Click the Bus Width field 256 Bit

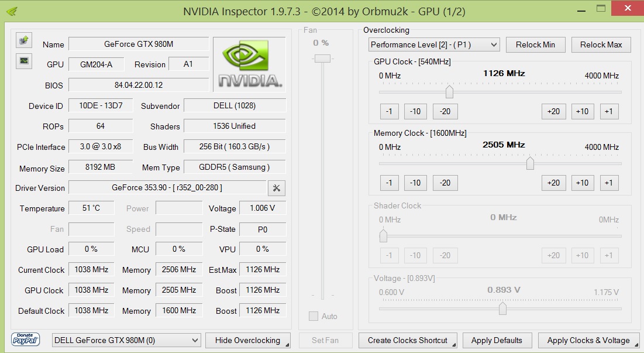point(235,147)
